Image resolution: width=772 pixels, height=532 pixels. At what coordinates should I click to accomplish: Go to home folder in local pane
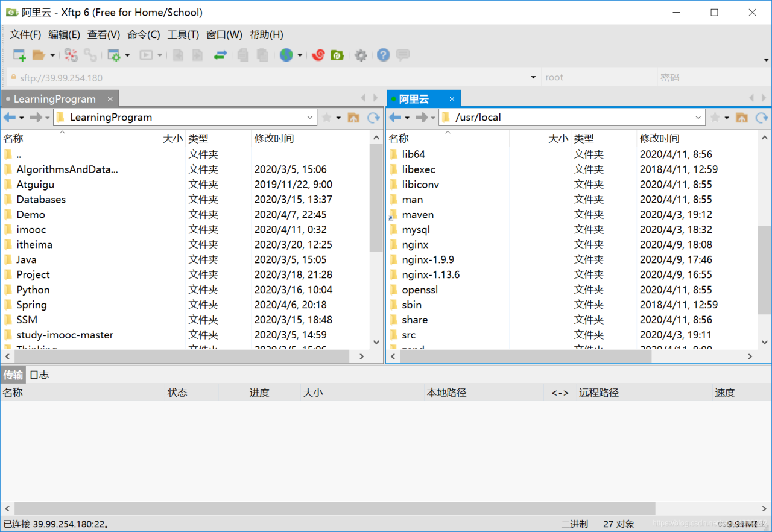tap(353, 118)
